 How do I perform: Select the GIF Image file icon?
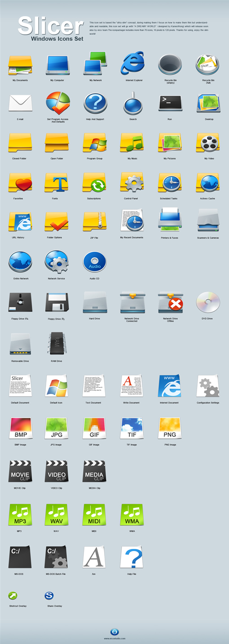(95, 428)
